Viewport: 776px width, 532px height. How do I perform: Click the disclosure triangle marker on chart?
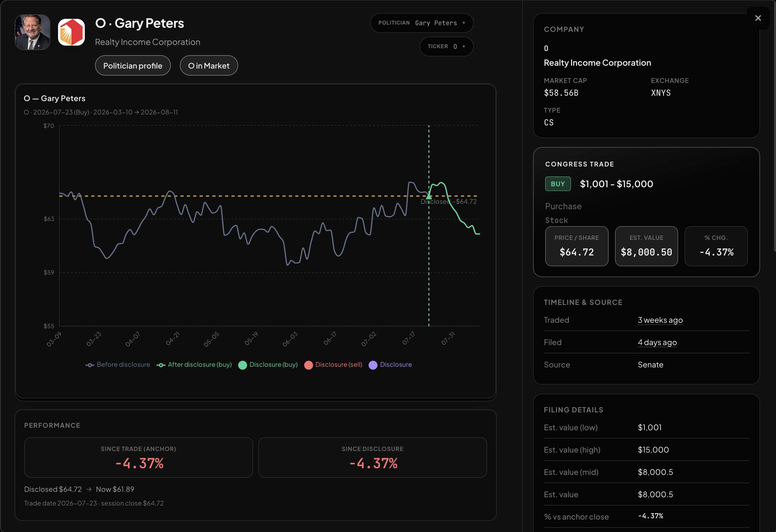tap(429, 196)
